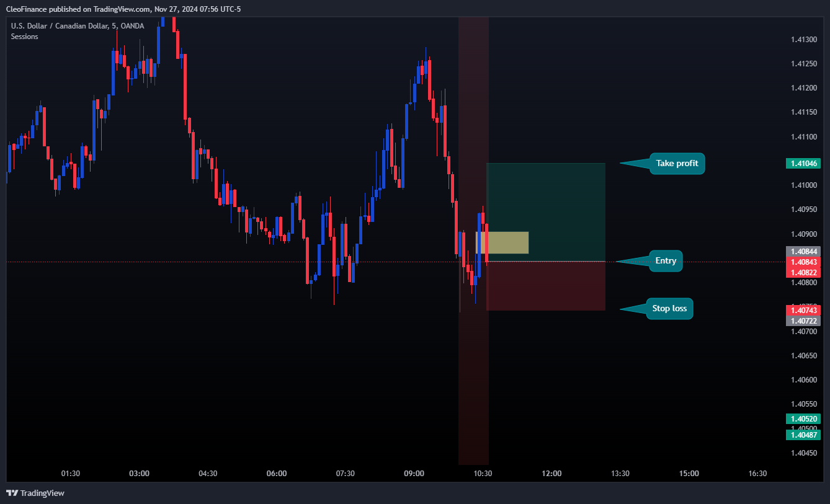Click the 10:30 time axis label
This screenshot has width=830, height=504.
point(483,474)
